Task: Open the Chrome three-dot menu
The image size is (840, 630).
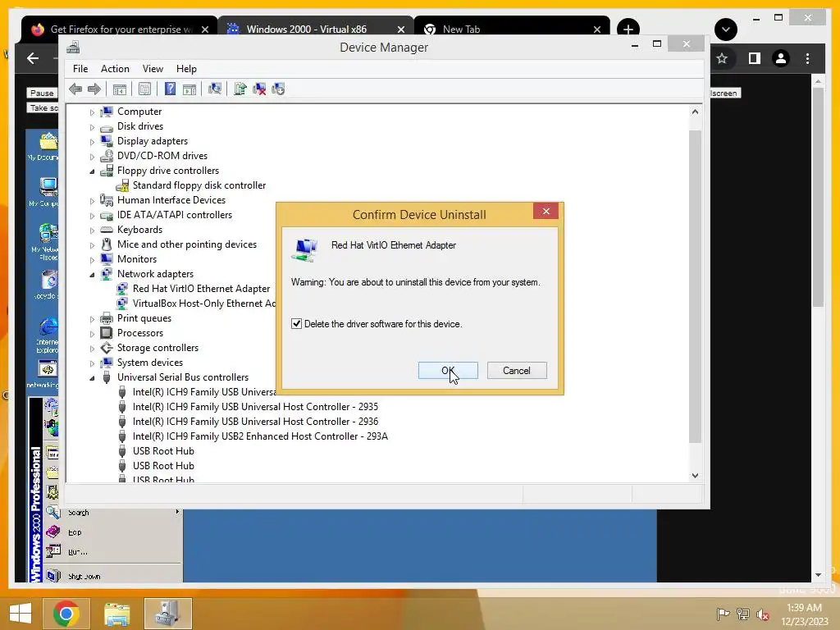Action: tap(808, 58)
